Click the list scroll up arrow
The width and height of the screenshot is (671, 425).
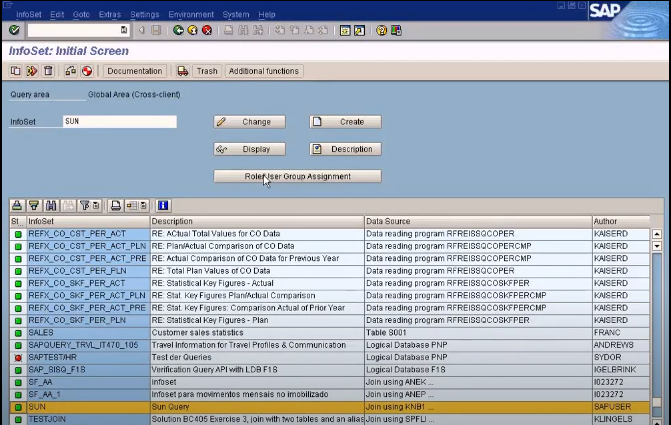coord(657,234)
